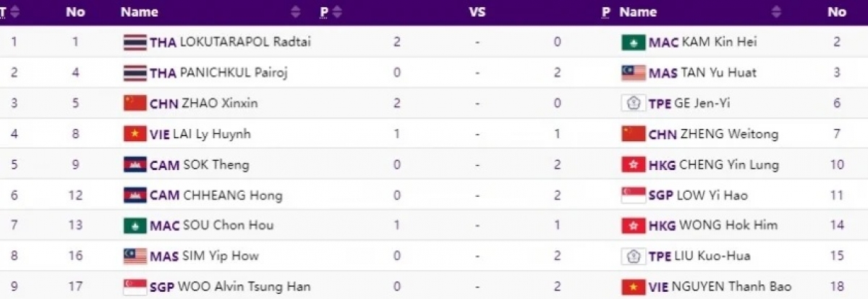Click the left No column header
The height and width of the screenshot is (299, 868).
pos(75,12)
